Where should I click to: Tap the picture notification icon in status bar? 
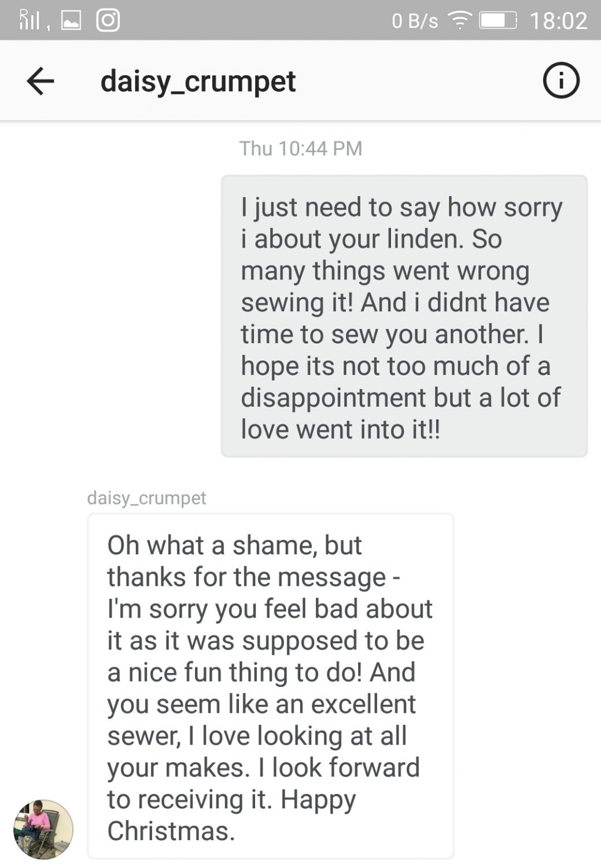(71, 21)
